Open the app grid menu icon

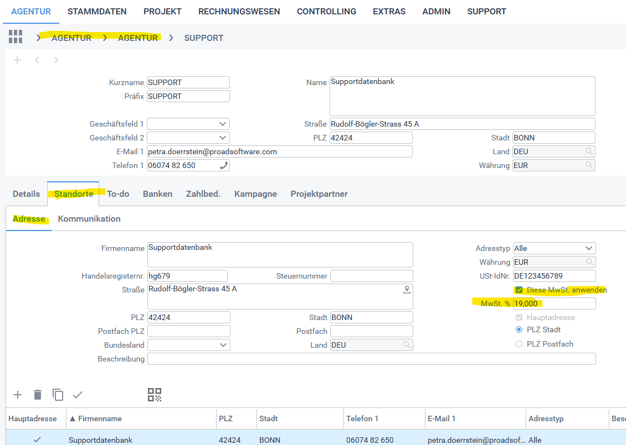click(15, 37)
